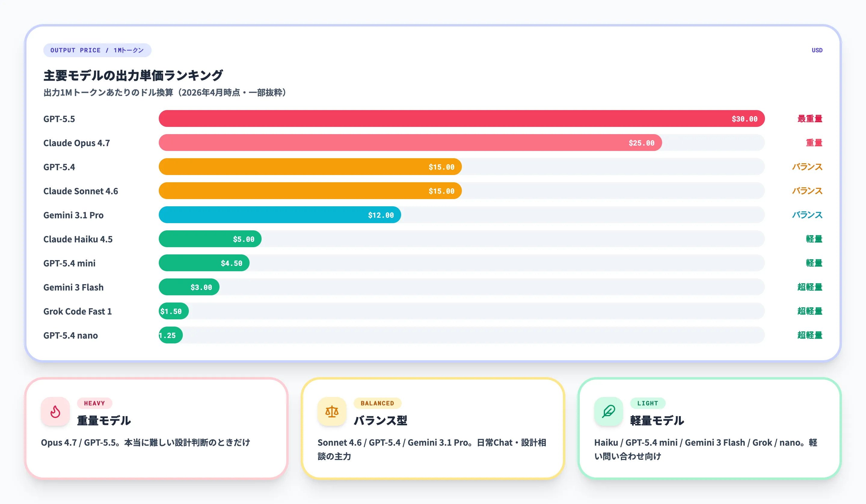Click the バランス型 card title

(380, 420)
